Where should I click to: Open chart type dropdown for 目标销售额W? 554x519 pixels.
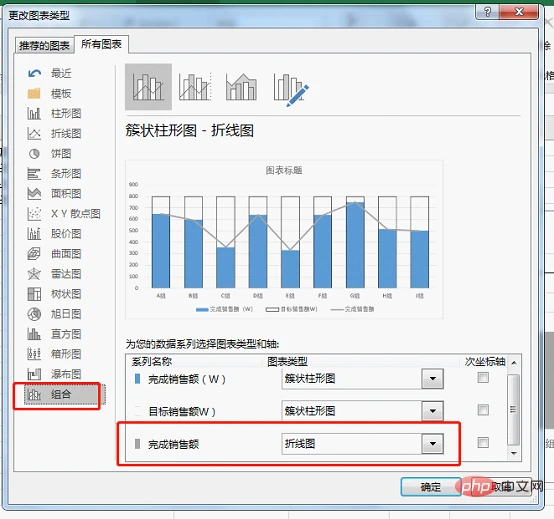coord(432,411)
